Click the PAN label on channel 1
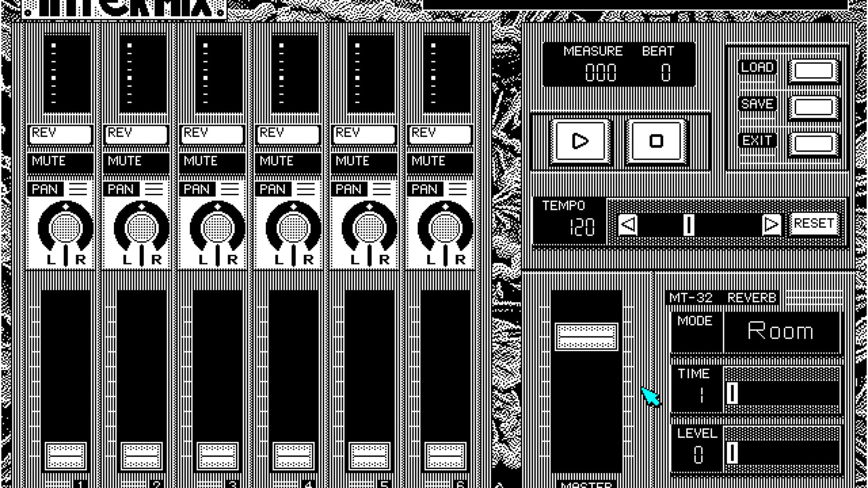The height and width of the screenshot is (488, 868). 45,189
